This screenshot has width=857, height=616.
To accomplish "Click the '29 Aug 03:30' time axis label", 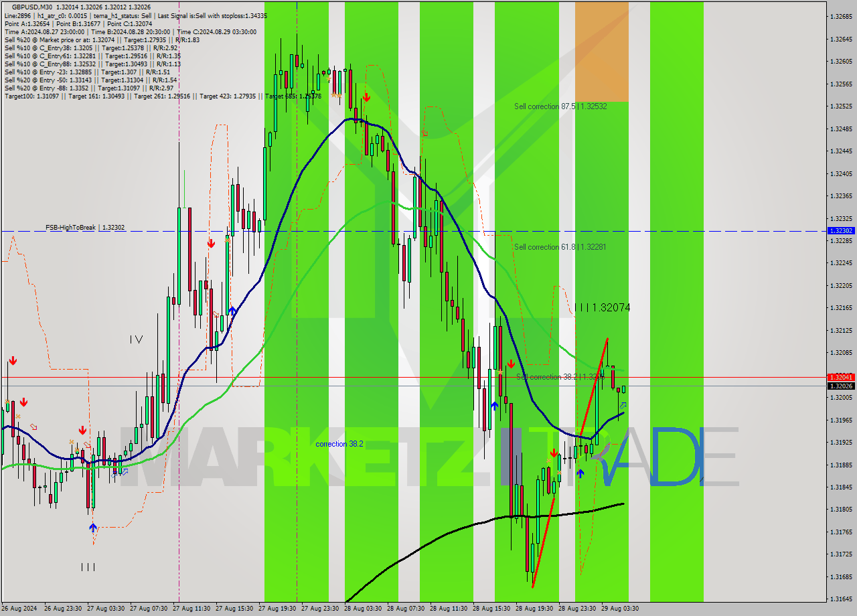I will pos(620,609).
